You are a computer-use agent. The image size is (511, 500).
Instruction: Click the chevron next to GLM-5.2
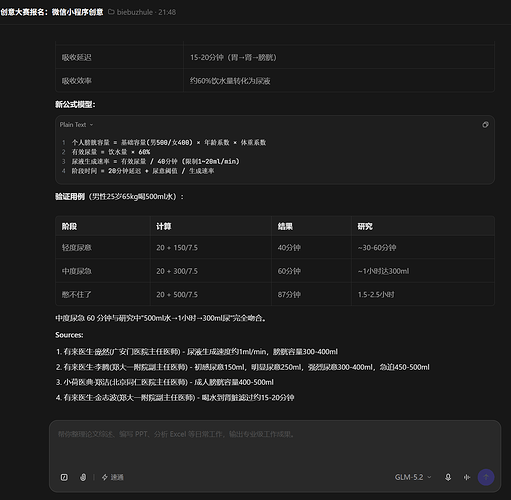click(x=429, y=477)
